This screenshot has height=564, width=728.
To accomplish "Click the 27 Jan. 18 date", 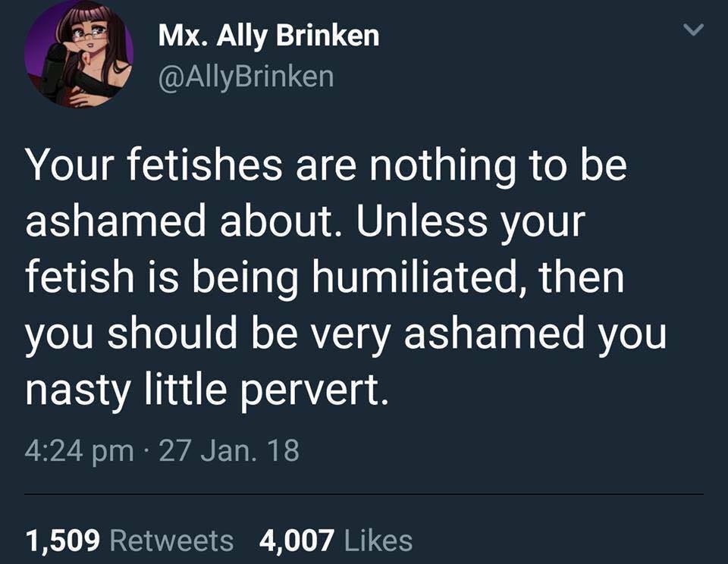I will 229,450.
